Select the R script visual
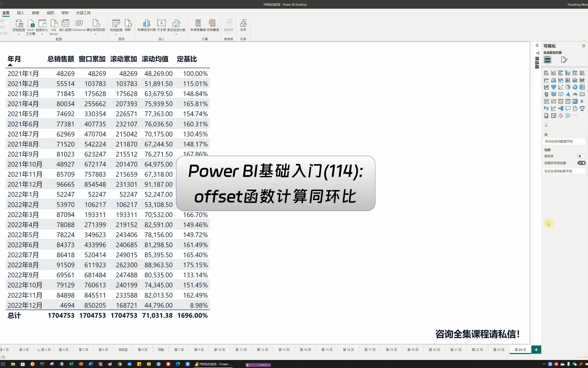 pyautogui.click(x=582, y=101)
